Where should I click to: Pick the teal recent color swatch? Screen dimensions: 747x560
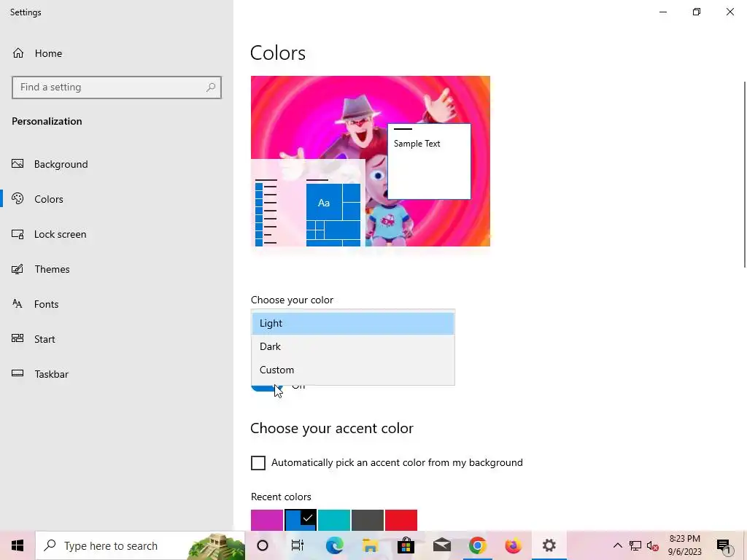(x=334, y=520)
